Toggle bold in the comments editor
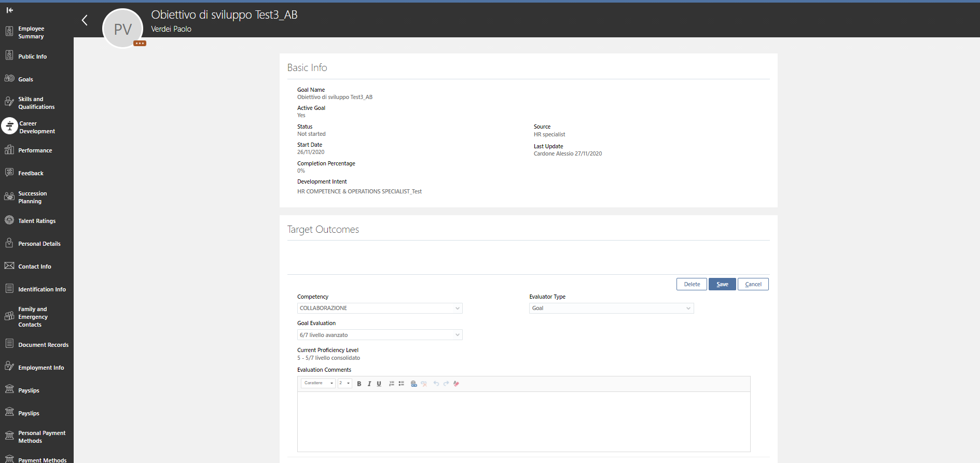The image size is (980, 463). 359,384
